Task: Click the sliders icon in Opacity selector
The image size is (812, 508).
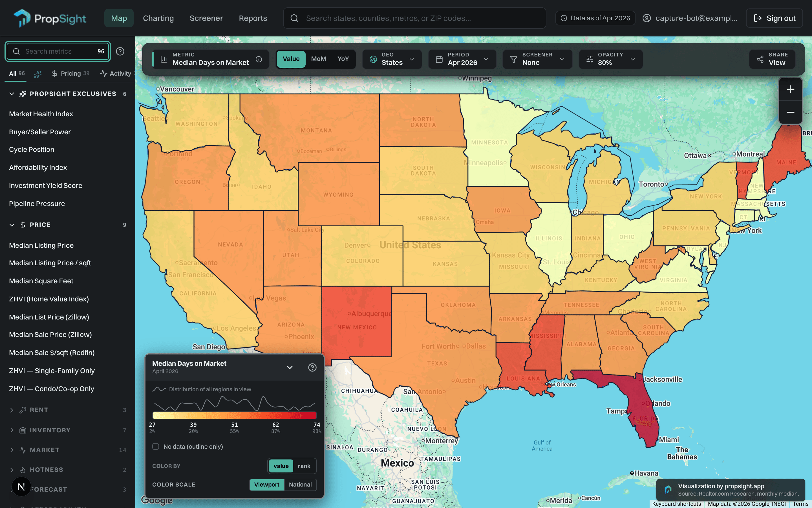Action: (x=590, y=60)
